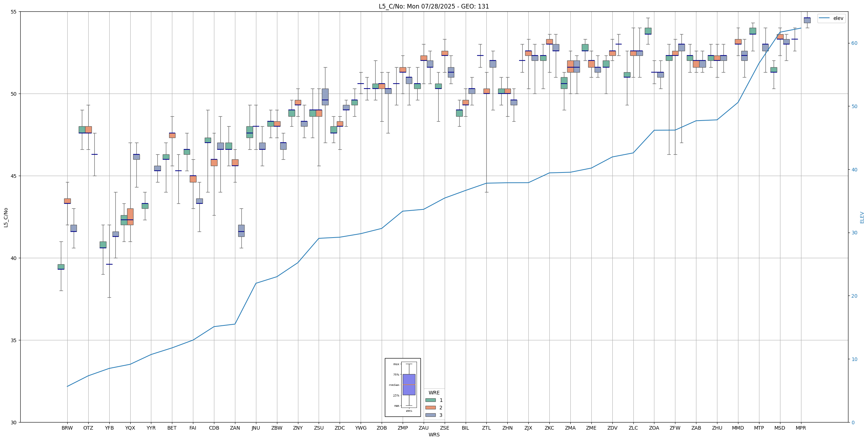Click the elev line legend entry
Image resolution: width=868 pixels, height=441 pixels.
[x=831, y=18]
